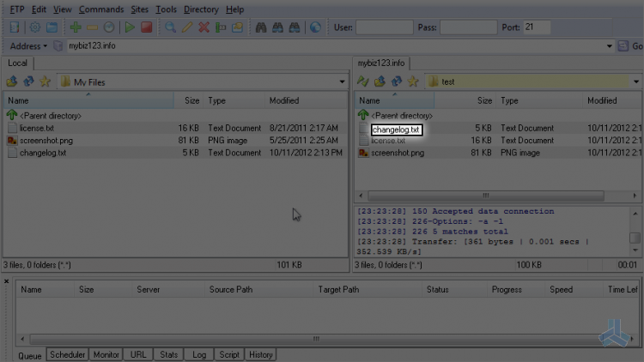
Task: Click the red X Delete icon
Action: [x=204, y=27]
